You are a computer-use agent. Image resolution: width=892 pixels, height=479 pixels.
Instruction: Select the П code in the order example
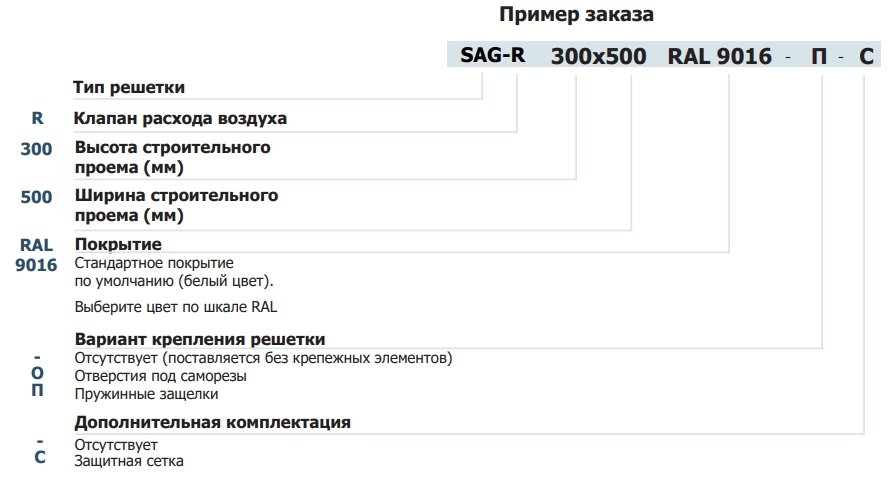point(819,56)
